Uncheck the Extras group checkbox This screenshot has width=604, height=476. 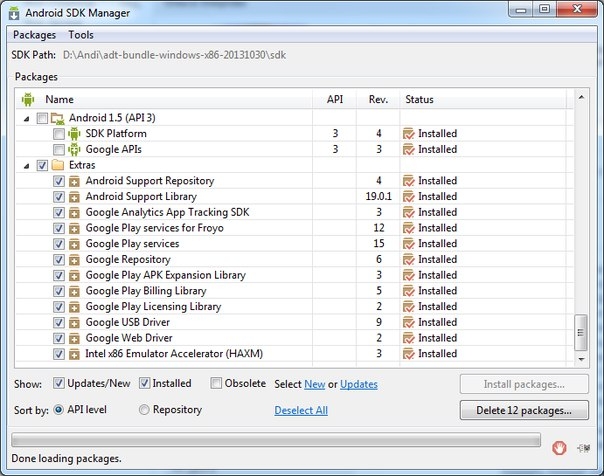tap(42, 165)
